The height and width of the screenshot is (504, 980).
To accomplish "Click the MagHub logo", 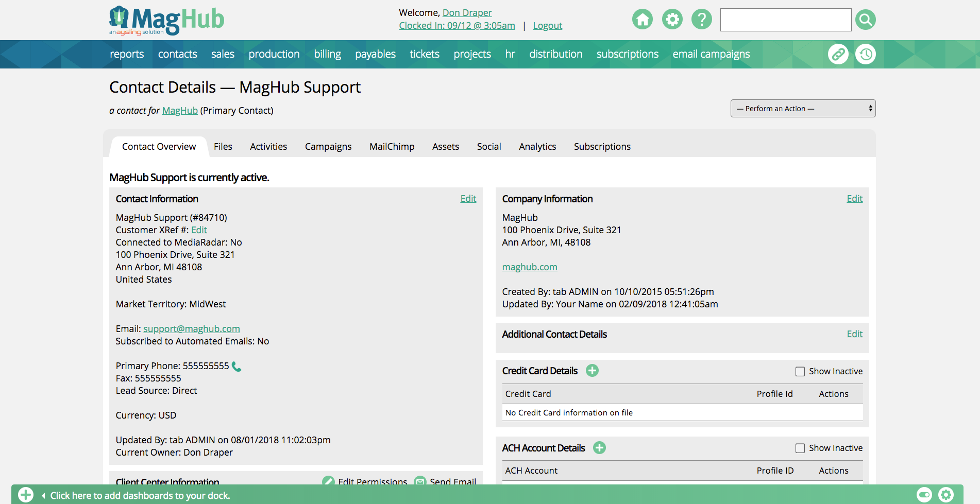I will point(166,21).
